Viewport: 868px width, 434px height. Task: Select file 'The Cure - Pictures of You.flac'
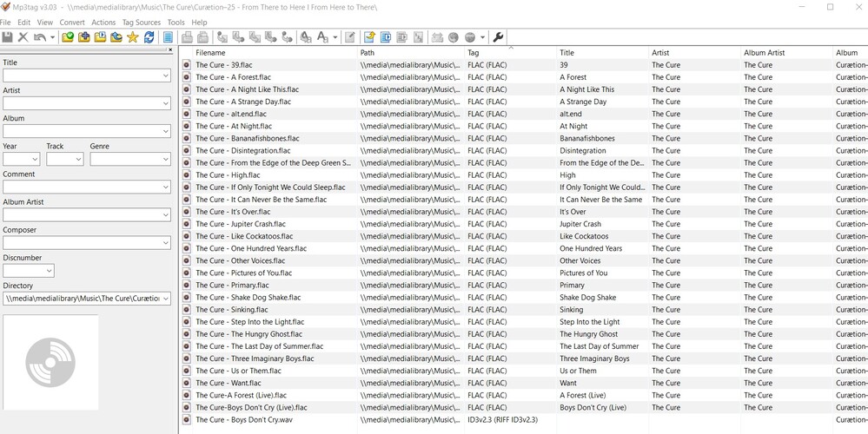[x=243, y=273]
